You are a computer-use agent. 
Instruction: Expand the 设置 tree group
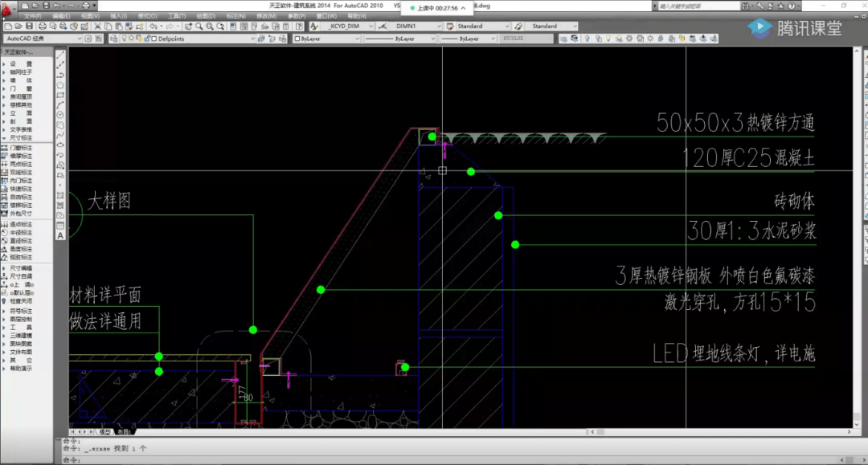click(17, 64)
